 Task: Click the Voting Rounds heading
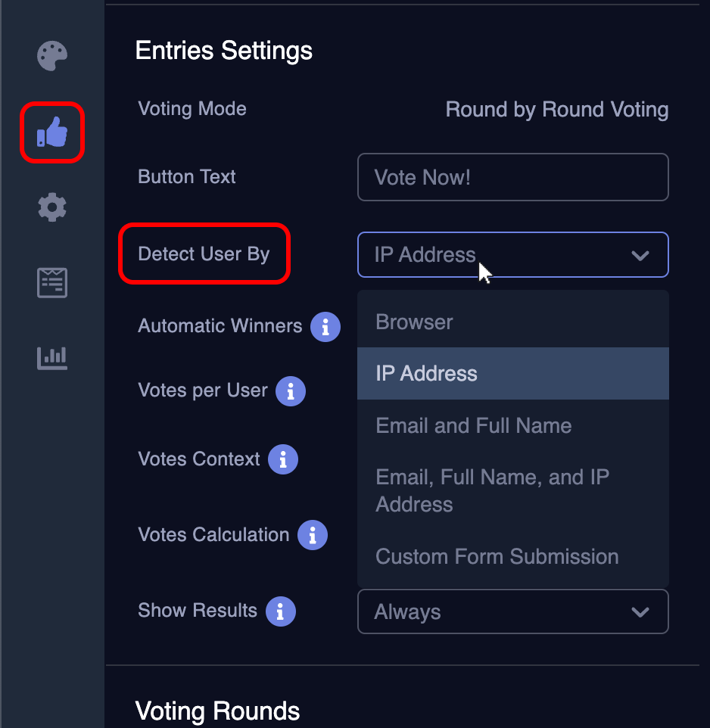(x=218, y=711)
